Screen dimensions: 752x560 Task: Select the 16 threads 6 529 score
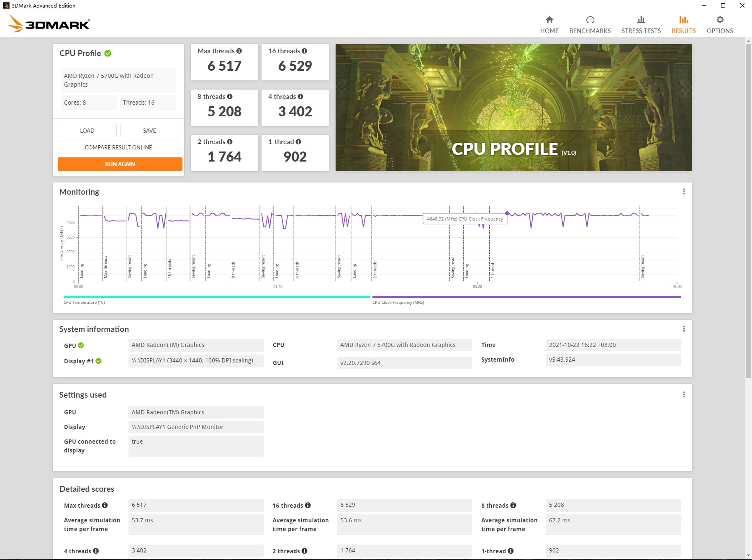point(295,66)
